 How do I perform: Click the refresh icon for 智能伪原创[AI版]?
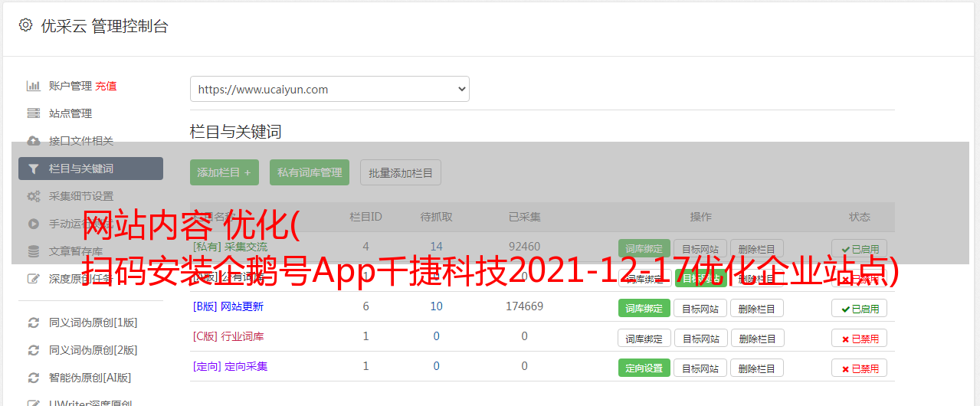33,378
